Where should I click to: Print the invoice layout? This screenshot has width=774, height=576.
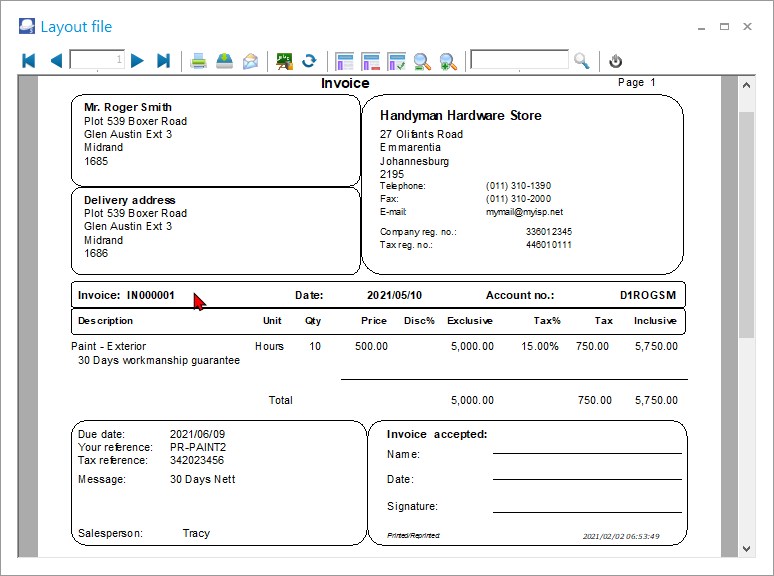coord(199,61)
